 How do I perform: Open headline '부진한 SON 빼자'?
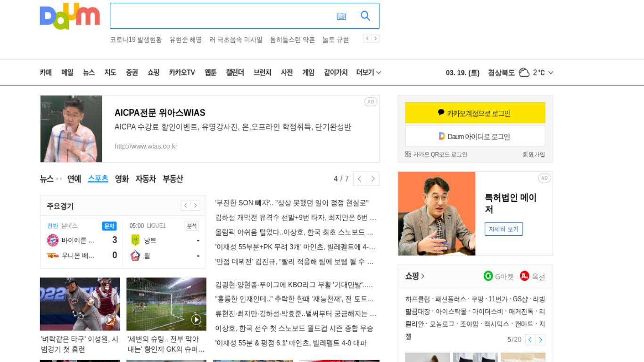pyautogui.click(x=292, y=203)
